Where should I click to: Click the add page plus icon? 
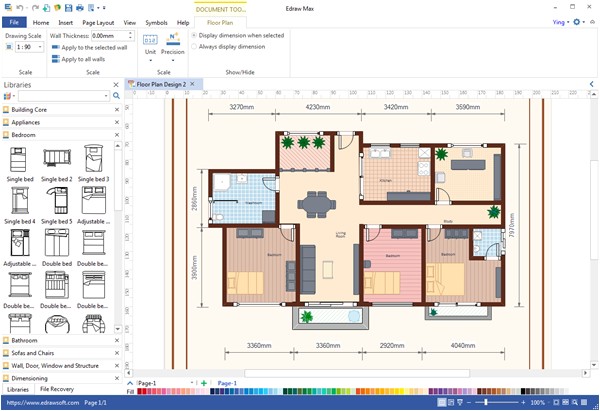pos(204,383)
